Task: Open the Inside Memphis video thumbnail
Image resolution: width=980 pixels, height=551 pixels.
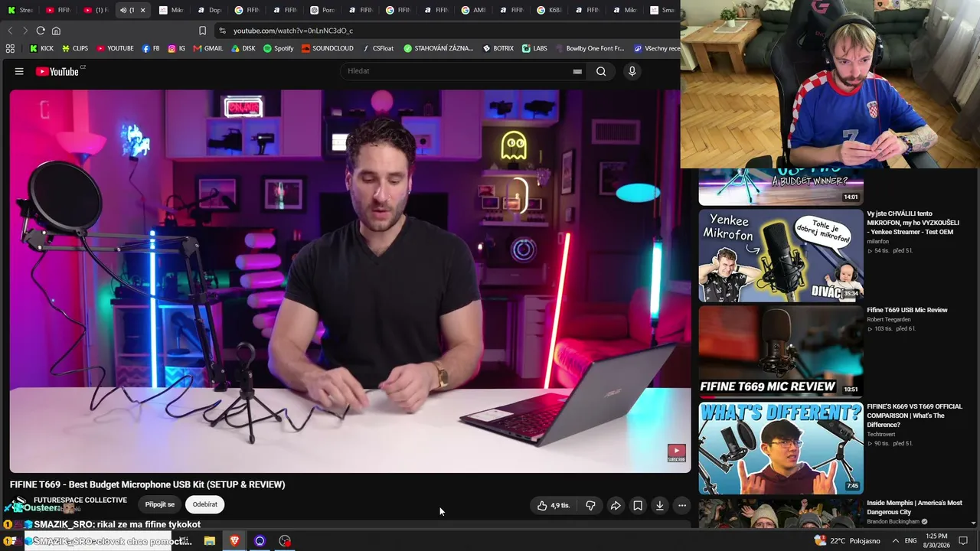Action: point(781,513)
